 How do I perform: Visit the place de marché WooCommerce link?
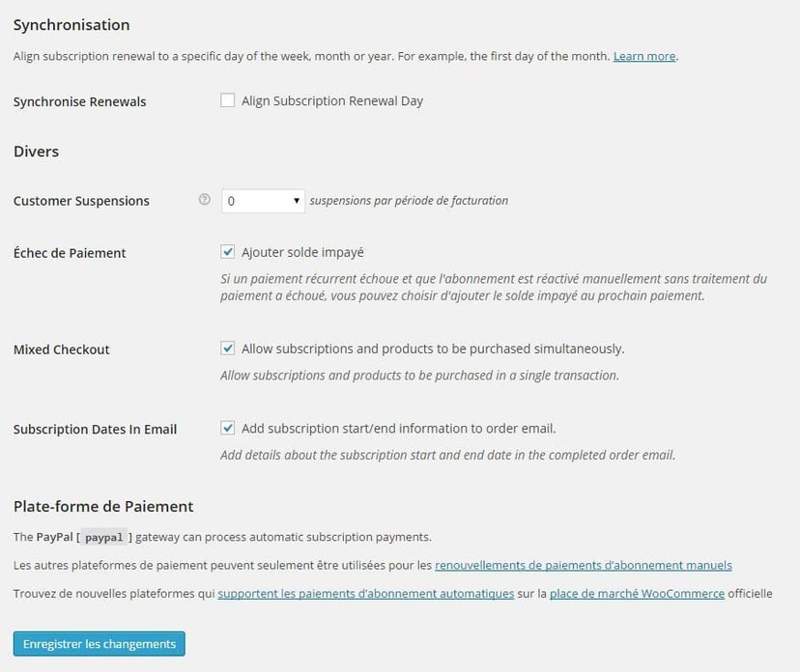(x=637, y=594)
